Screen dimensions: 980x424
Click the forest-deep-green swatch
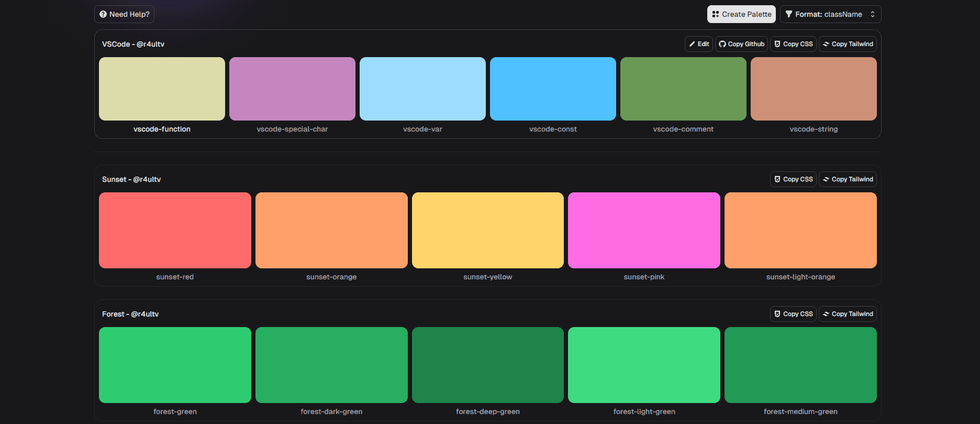[x=487, y=365]
